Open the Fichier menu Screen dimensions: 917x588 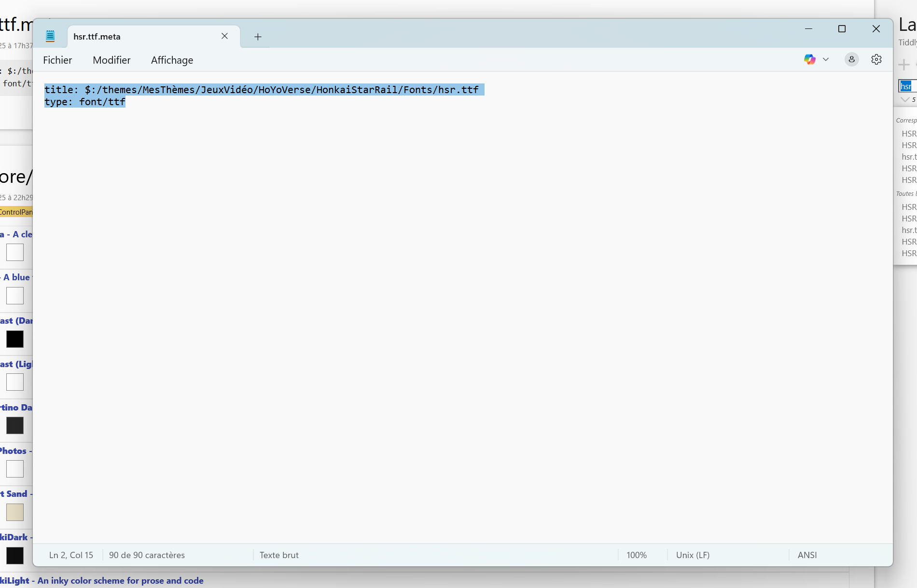click(x=57, y=60)
